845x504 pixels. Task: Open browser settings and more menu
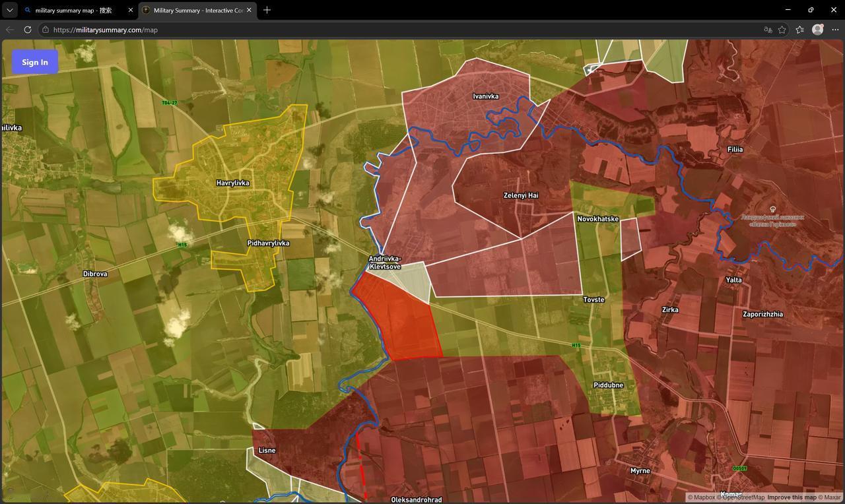(835, 30)
